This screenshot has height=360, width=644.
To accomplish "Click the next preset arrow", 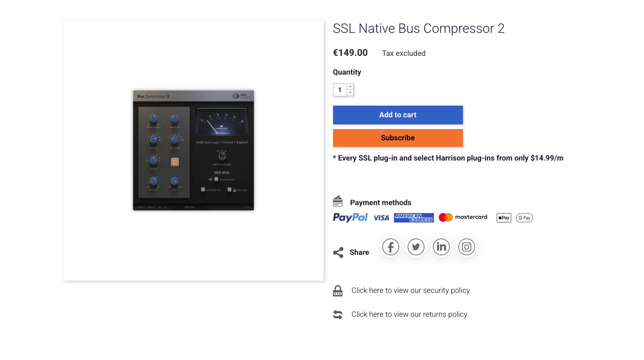I will tap(206, 207).
